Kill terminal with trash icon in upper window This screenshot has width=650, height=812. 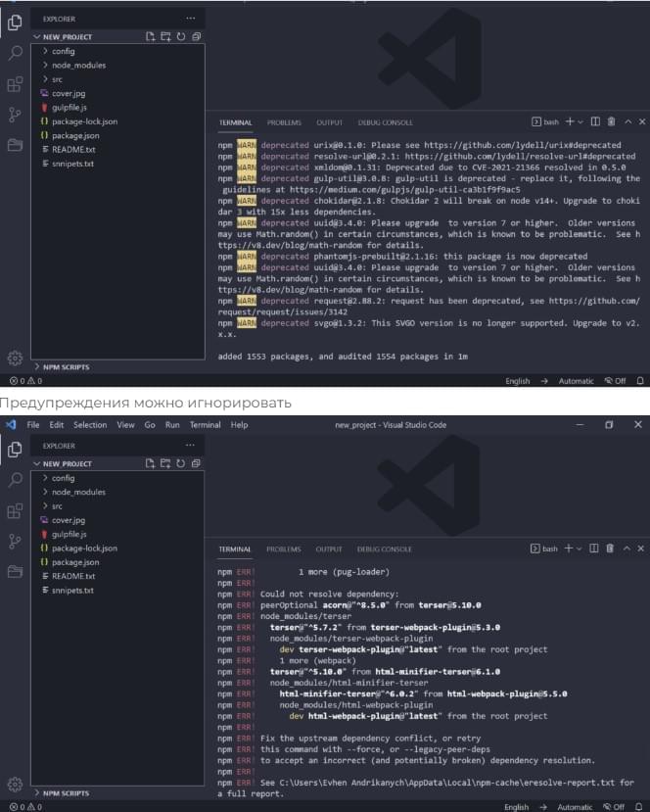611,121
